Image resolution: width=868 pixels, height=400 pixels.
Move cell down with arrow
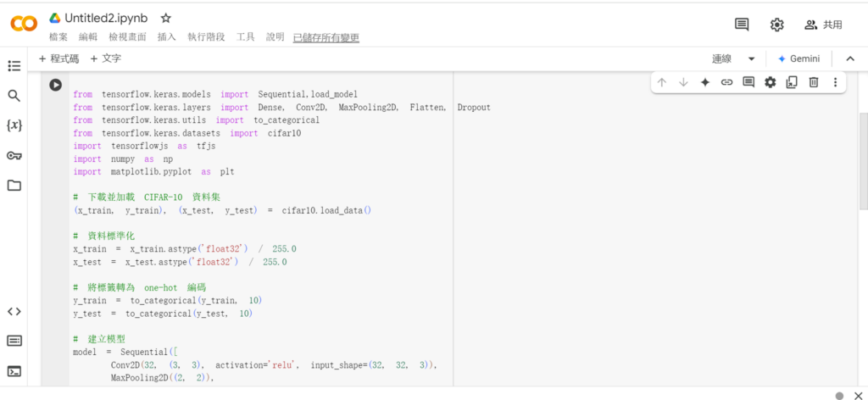coord(683,82)
